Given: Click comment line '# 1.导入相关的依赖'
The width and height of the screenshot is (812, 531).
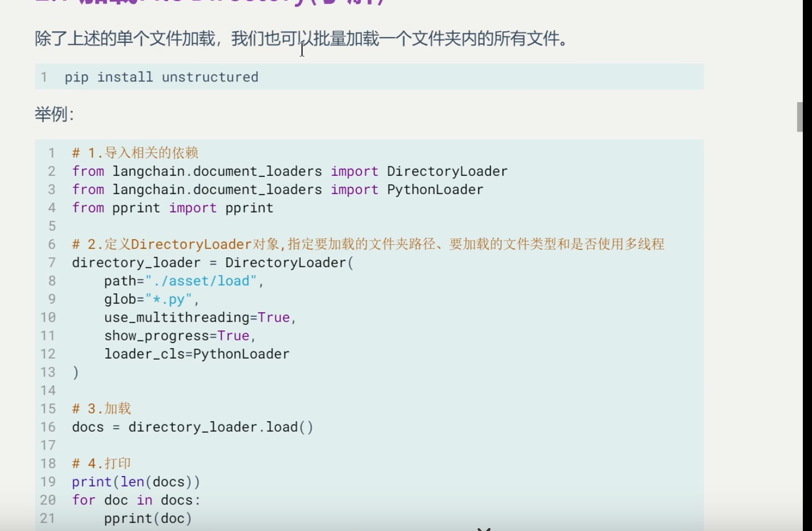Looking at the screenshot, I should (x=135, y=153).
